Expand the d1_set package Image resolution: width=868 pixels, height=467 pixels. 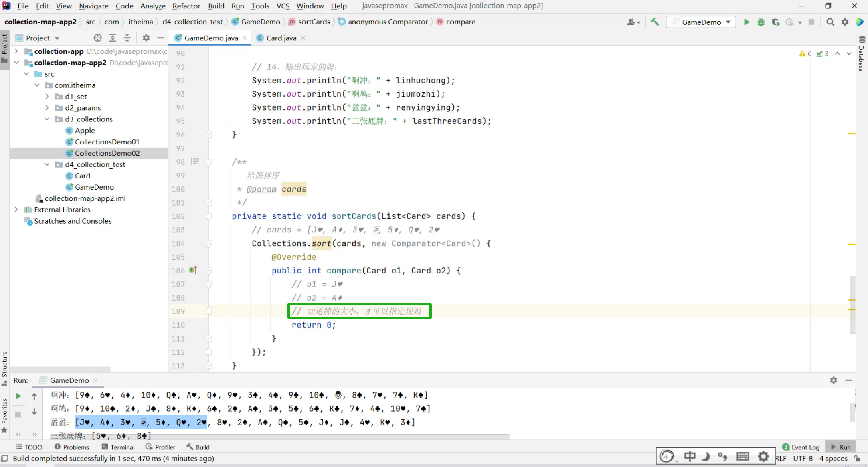[47, 97]
